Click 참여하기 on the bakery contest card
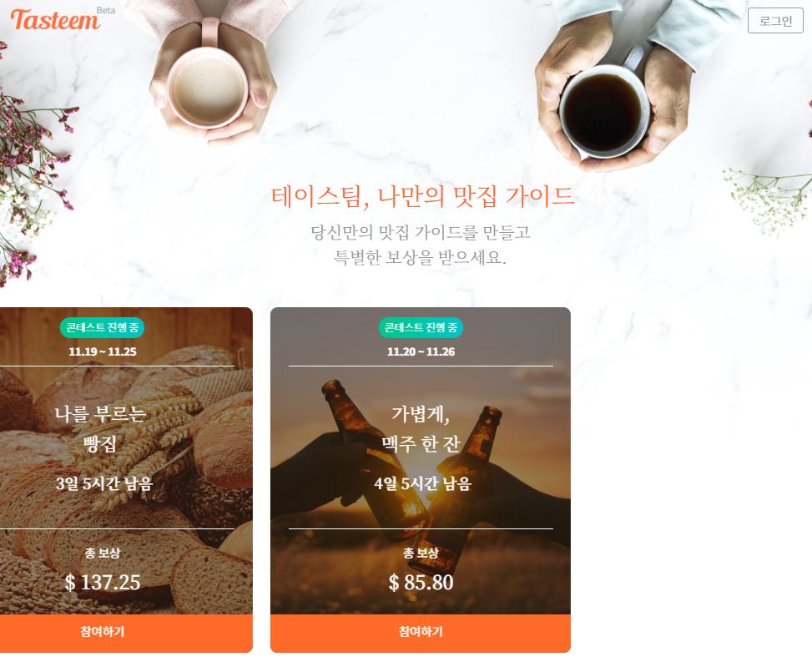The width and height of the screenshot is (812, 662). [102, 632]
